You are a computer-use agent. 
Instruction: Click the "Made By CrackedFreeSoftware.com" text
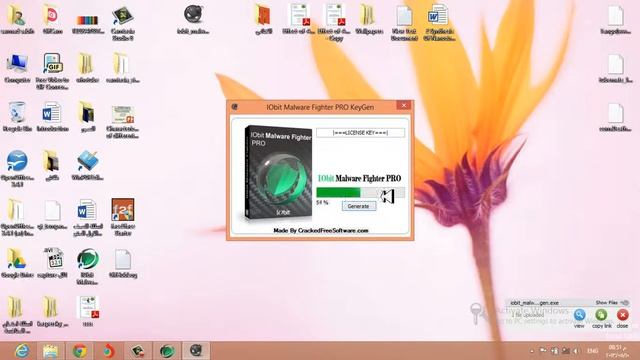tap(321, 231)
